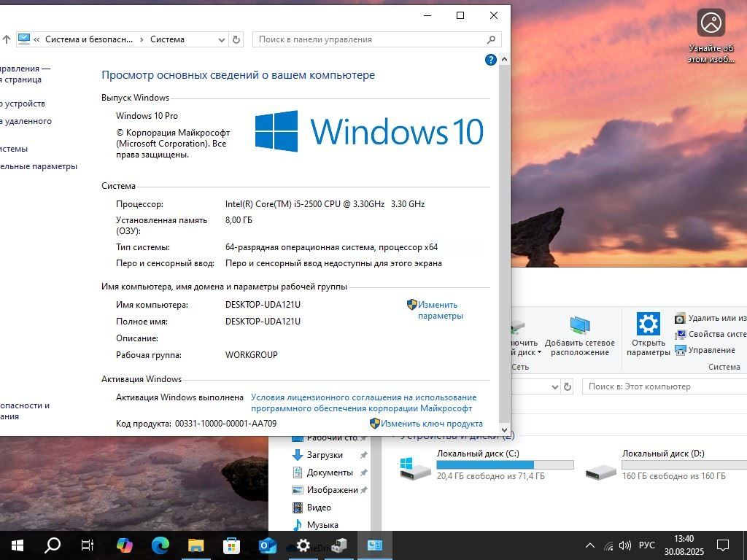Unpin Загрузки using its pin icon
The image size is (747, 560).
point(363,455)
